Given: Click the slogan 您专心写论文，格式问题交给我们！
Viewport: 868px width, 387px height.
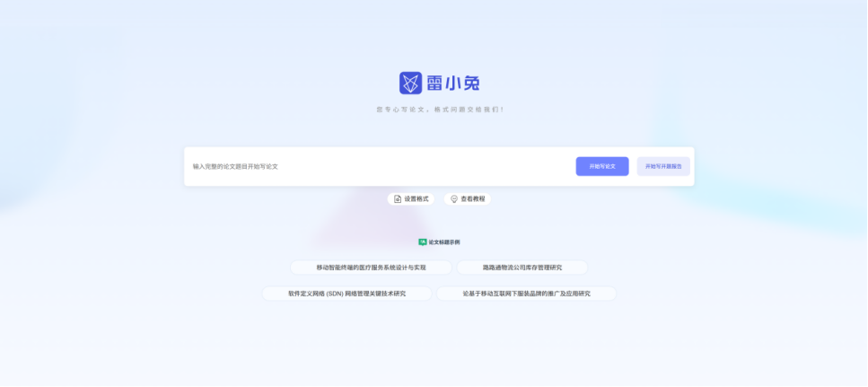Looking at the screenshot, I should (x=441, y=110).
